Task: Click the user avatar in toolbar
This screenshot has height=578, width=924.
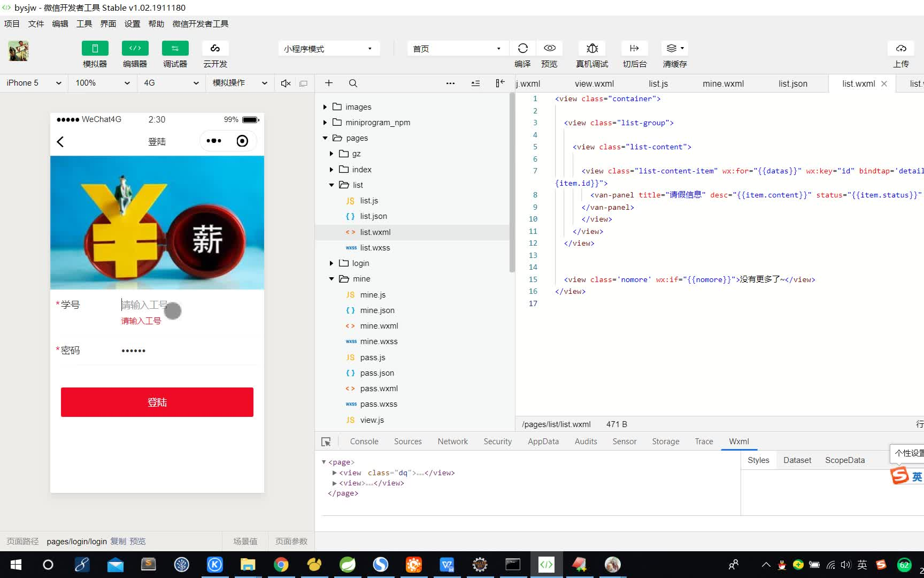Action: tap(18, 51)
